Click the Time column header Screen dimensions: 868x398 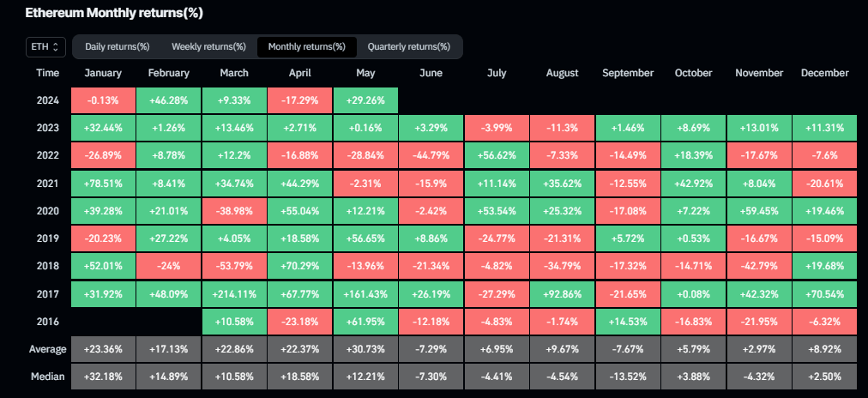click(48, 74)
